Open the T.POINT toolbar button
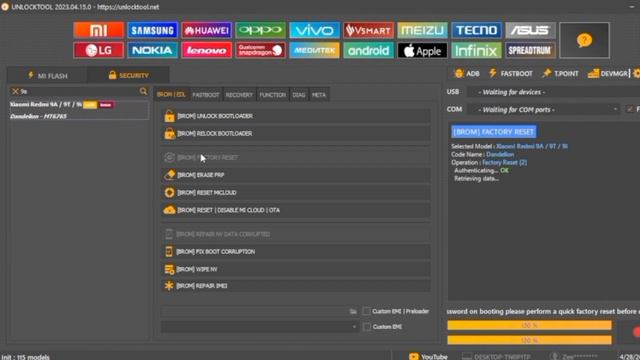Viewport: 640px width, 360px height. pyautogui.click(x=560, y=73)
